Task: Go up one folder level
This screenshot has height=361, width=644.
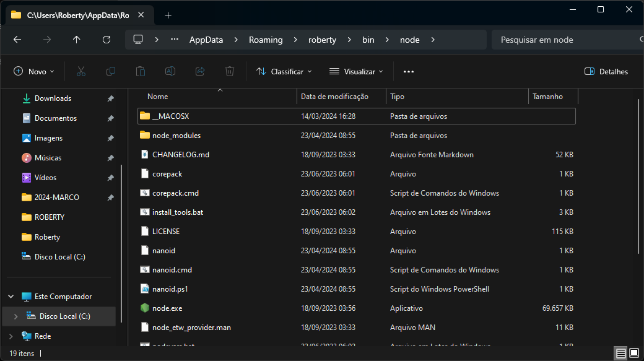Action: tap(77, 40)
